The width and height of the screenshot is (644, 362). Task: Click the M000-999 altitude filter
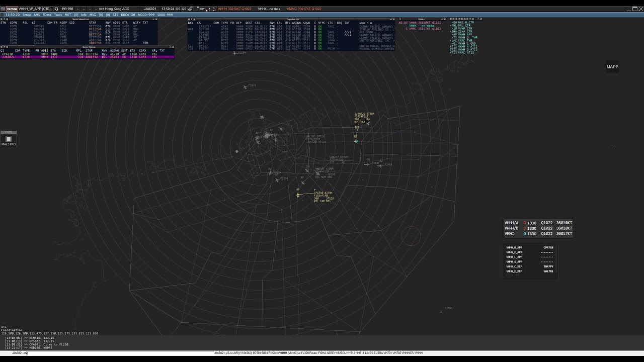(x=146, y=15)
